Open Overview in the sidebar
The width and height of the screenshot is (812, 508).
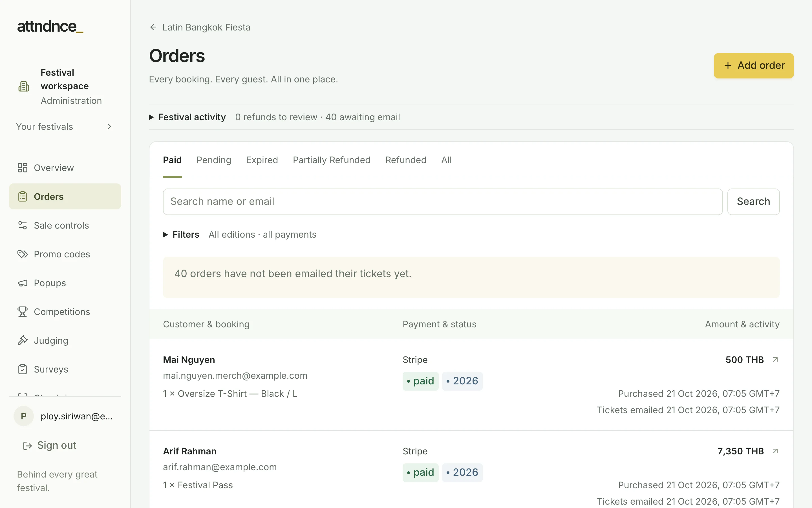pos(65,168)
